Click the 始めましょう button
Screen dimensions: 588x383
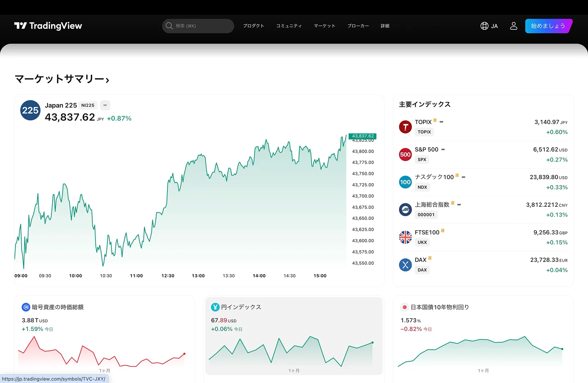(x=548, y=26)
